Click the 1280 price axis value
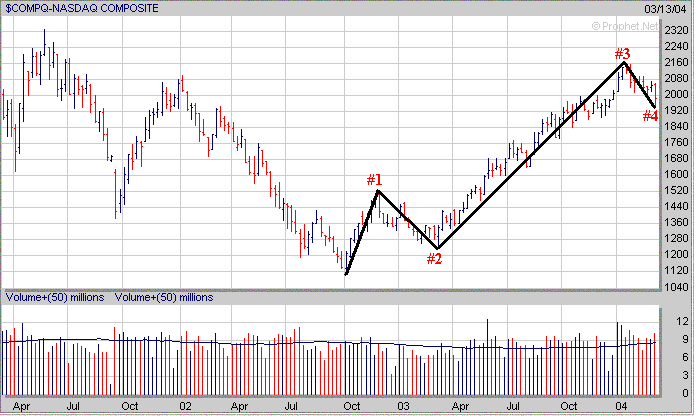Image resolution: width=696 pixels, height=416 pixels. coord(676,238)
